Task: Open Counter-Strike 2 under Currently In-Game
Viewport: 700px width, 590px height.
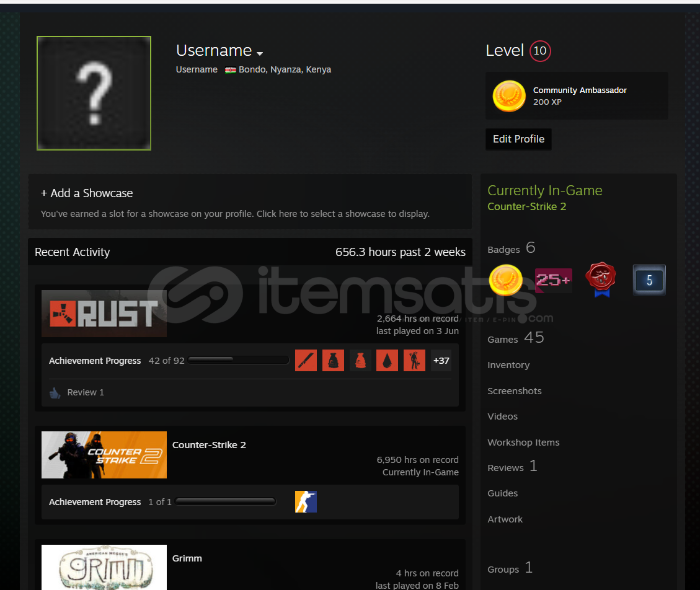Action: [x=527, y=206]
